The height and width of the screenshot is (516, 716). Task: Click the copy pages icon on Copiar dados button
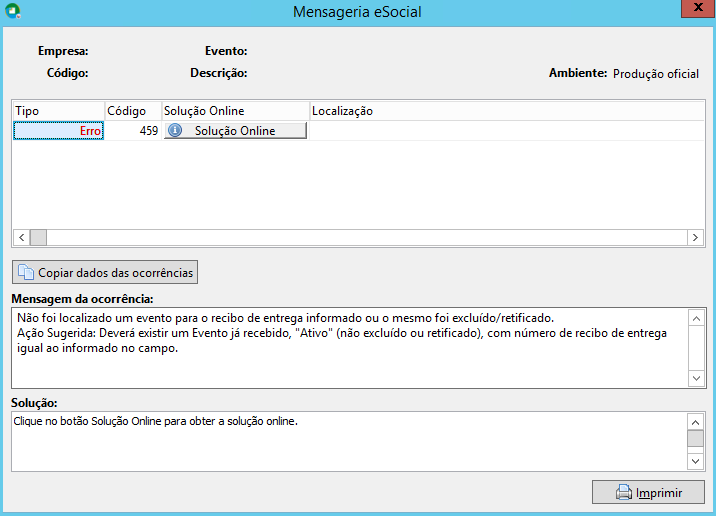coord(26,272)
